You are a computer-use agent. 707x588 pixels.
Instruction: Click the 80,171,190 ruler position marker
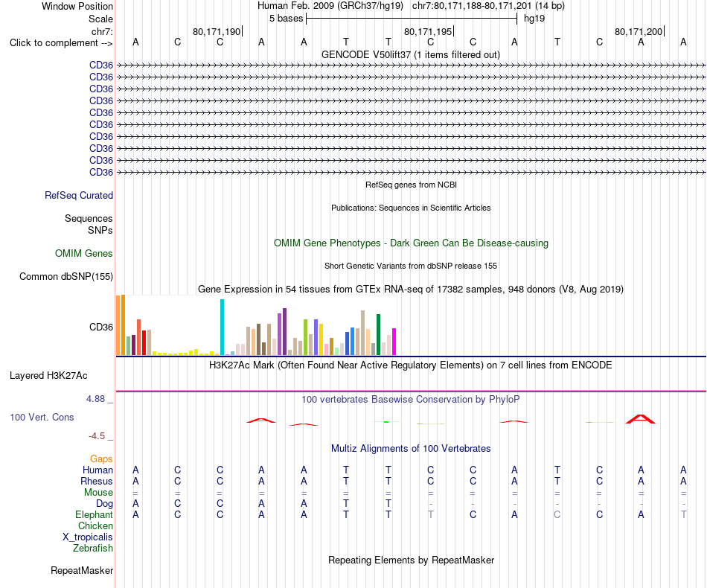pyautogui.click(x=217, y=31)
